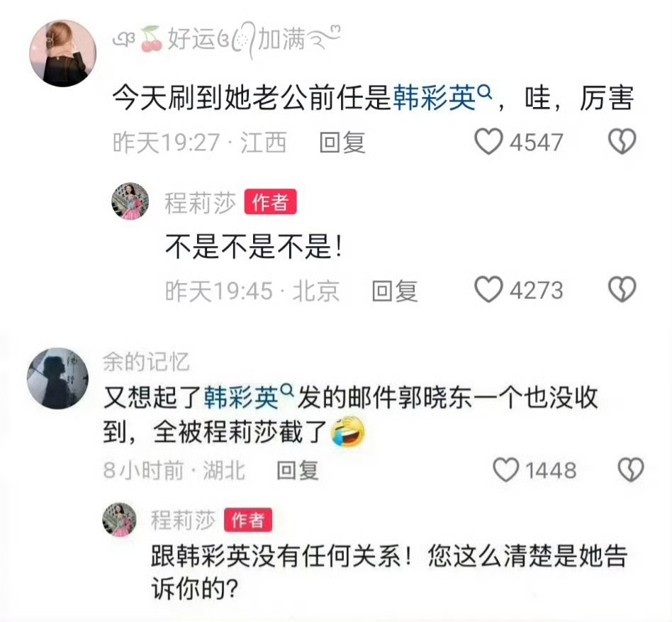Open 程莉莎's avatar on the first reply
The width and height of the screenshot is (672, 622).
(130, 201)
